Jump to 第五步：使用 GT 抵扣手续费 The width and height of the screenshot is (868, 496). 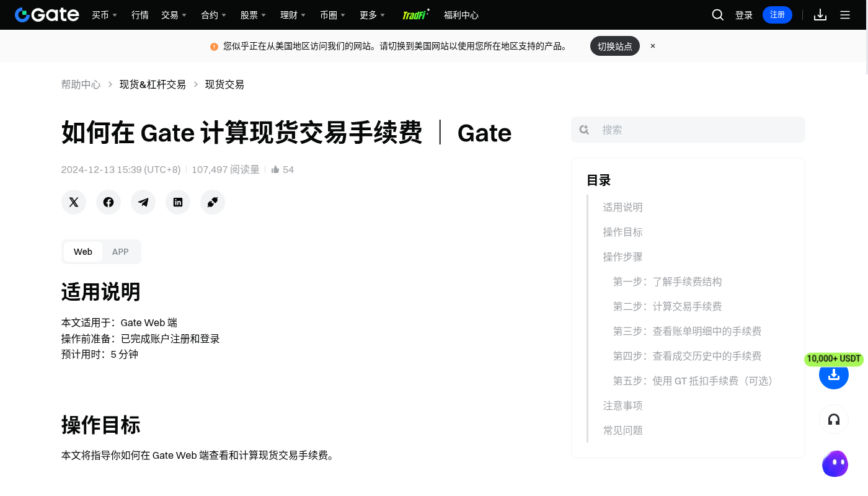click(695, 381)
